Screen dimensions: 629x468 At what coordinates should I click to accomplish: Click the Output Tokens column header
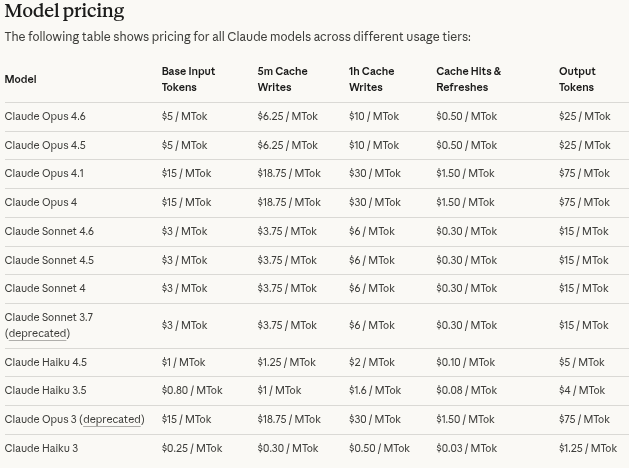[x=577, y=79]
